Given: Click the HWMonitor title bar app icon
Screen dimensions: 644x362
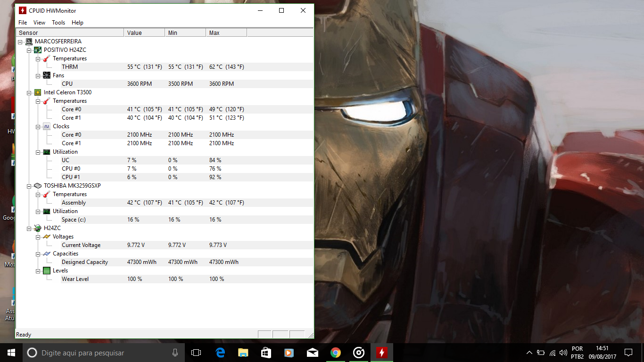Looking at the screenshot, I should click(x=23, y=10).
